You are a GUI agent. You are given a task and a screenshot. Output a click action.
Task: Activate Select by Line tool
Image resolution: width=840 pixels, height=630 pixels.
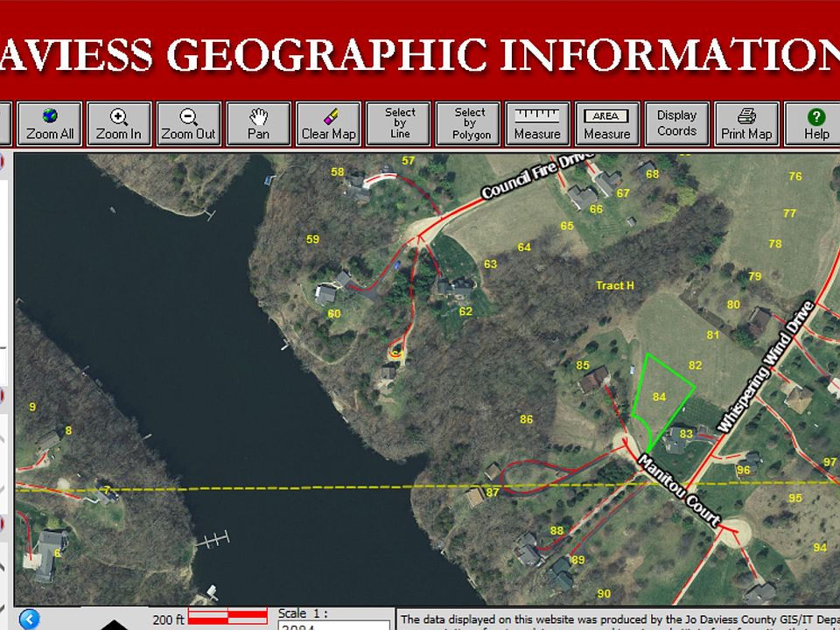pos(398,123)
